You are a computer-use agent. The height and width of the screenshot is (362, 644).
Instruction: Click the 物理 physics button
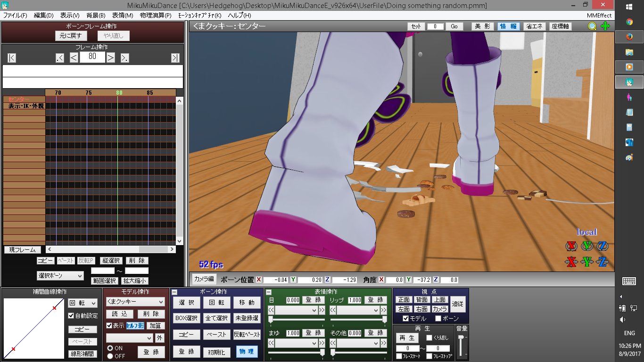(247, 352)
